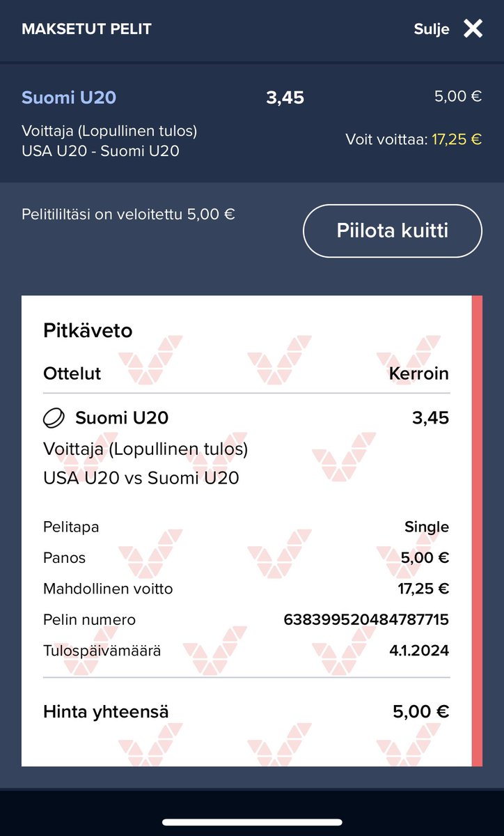Viewport: 504px width, 836px height.
Task: Tap the iOS home indicator bar
Action: point(252,822)
